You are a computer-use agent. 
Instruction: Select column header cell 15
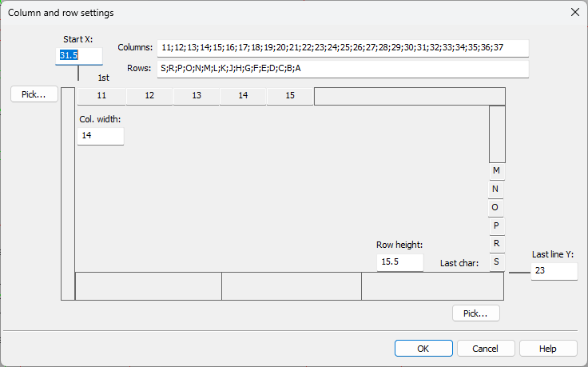point(290,96)
